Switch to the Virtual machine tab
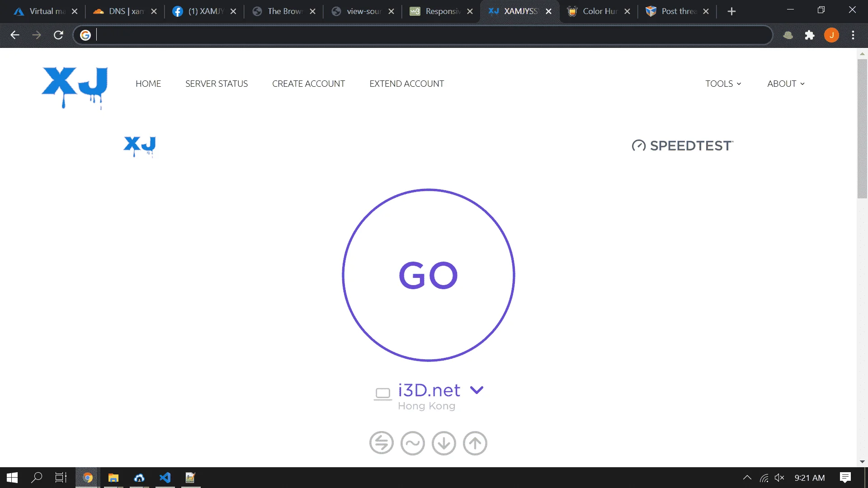Viewport: 868px width, 488px height. pyautogui.click(x=45, y=11)
